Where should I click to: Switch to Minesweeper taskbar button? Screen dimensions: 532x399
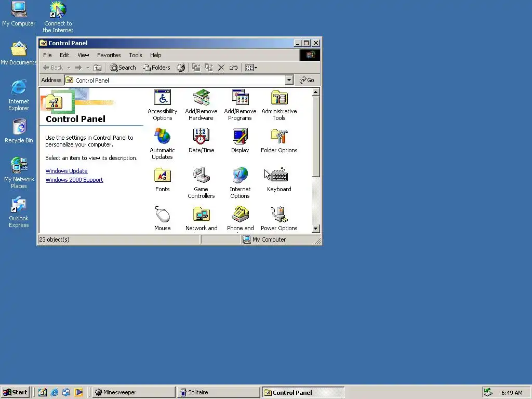click(134, 392)
